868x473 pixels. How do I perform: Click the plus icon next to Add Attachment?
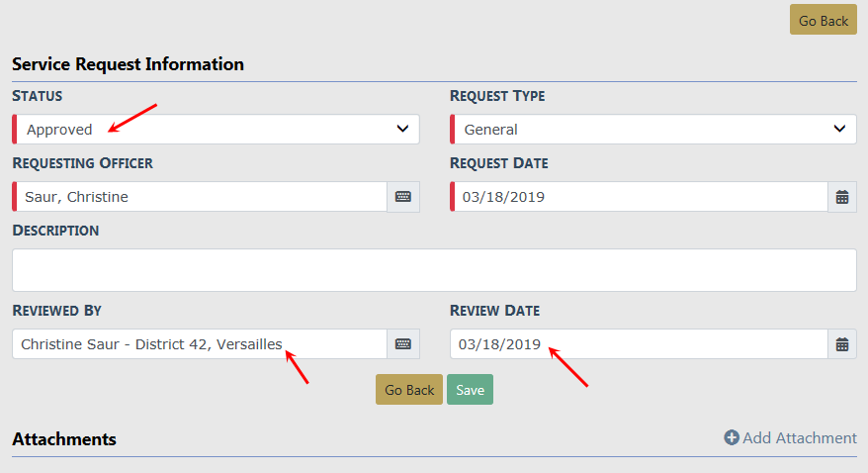(x=732, y=437)
